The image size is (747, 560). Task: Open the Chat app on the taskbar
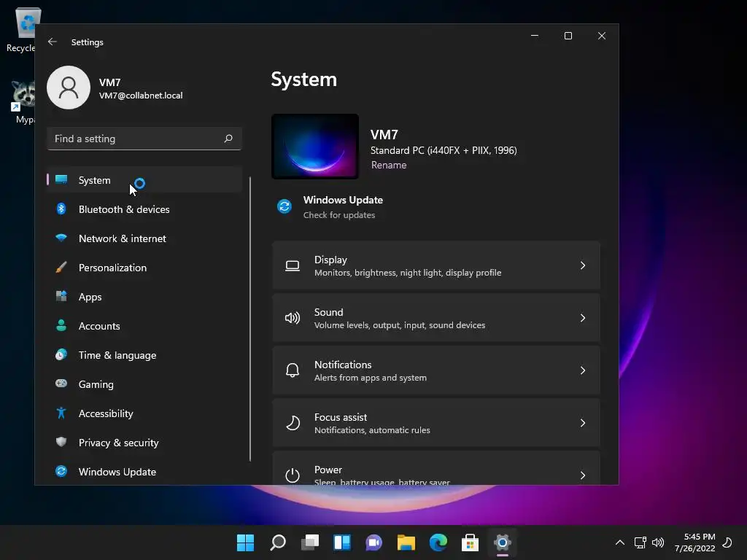(x=374, y=542)
